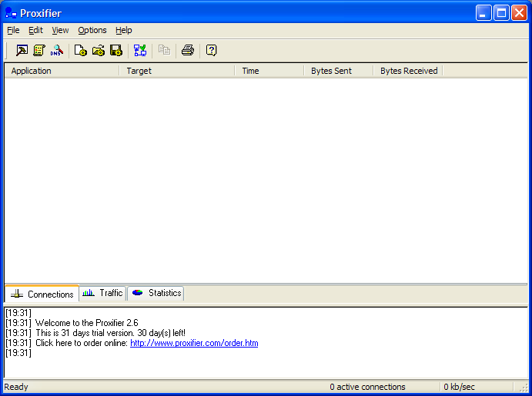Open the Options menu
This screenshot has height=396, width=532.
pyautogui.click(x=92, y=30)
